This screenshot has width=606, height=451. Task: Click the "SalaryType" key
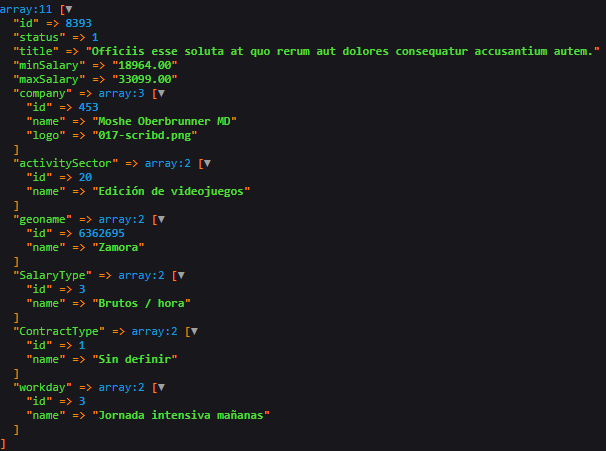click(x=52, y=275)
